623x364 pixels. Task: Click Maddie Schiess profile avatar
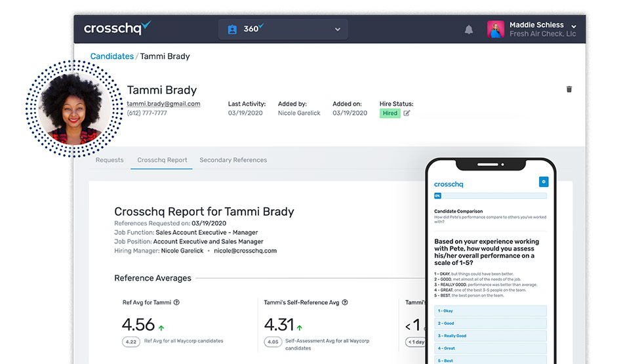496,29
